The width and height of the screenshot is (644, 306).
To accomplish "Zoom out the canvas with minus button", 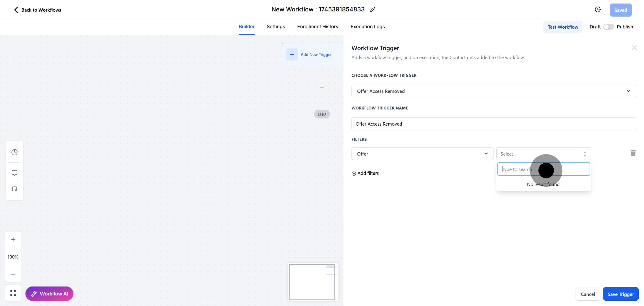I will [13, 274].
